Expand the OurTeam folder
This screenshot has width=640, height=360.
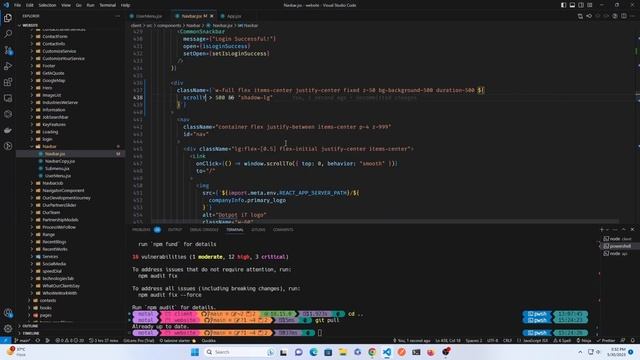pyautogui.click(x=51, y=212)
